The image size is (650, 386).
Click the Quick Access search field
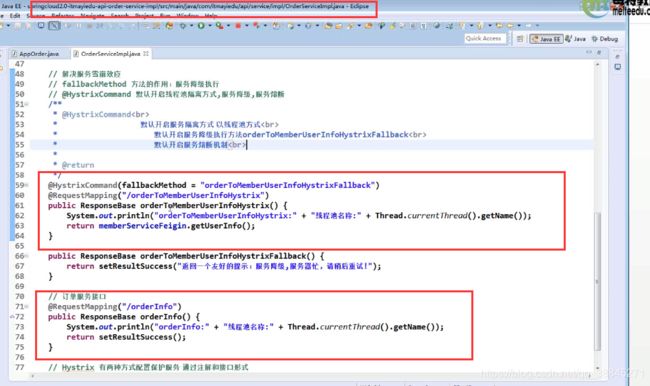coord(485,38)
